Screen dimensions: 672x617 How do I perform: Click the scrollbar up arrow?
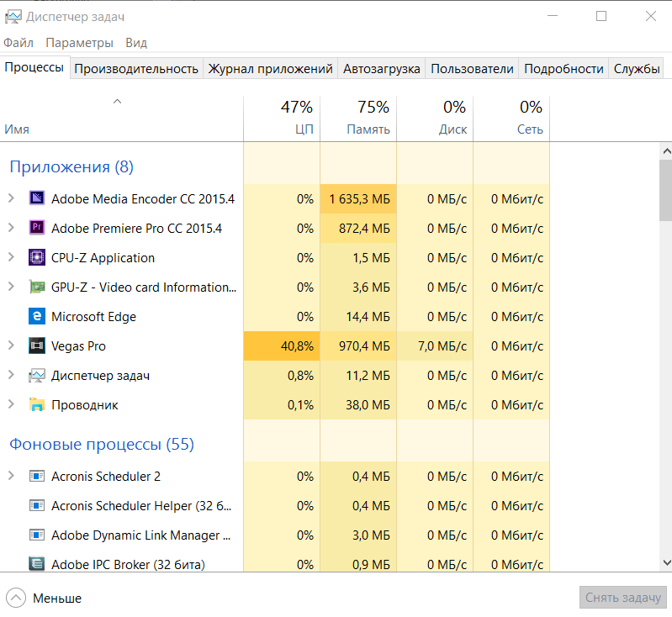666,150
